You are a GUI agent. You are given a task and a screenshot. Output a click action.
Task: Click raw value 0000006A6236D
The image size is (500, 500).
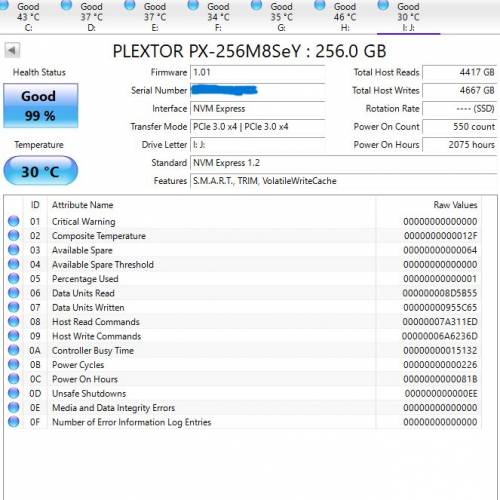pos(440,336)
